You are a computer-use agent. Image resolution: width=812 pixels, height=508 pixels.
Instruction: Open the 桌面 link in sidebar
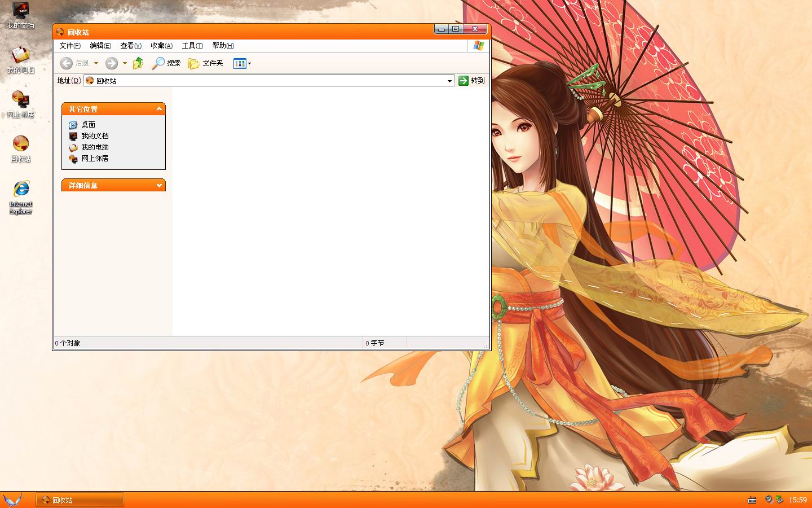(x=89, y=125)
